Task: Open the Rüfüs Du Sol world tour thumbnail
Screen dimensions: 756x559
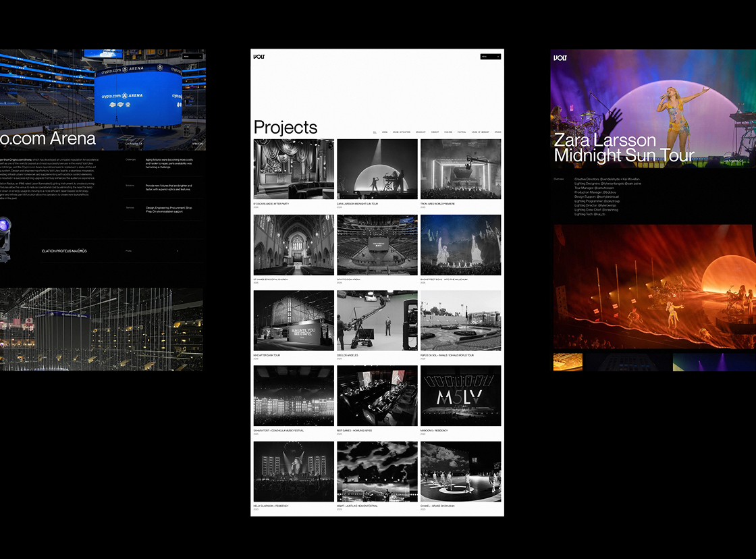Action: (x=460, y=320)
